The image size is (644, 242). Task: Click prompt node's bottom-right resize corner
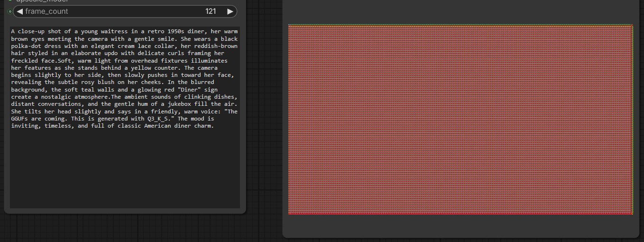(x=244, y=212)
